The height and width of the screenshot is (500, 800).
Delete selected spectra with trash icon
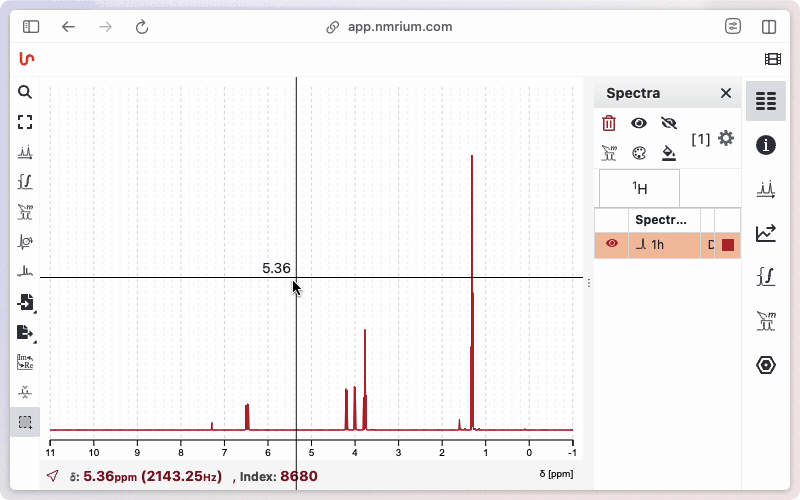[609, 123]
